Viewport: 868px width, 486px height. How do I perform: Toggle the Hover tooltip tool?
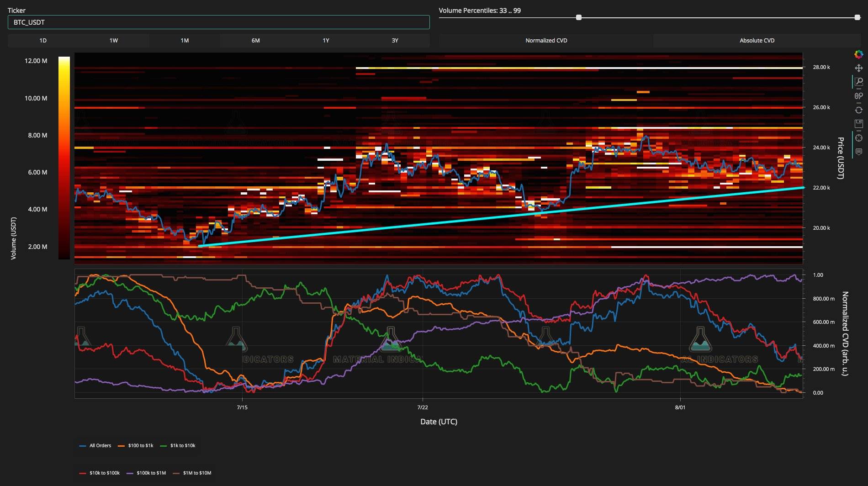pyautogui.click(x=858, y=152)
